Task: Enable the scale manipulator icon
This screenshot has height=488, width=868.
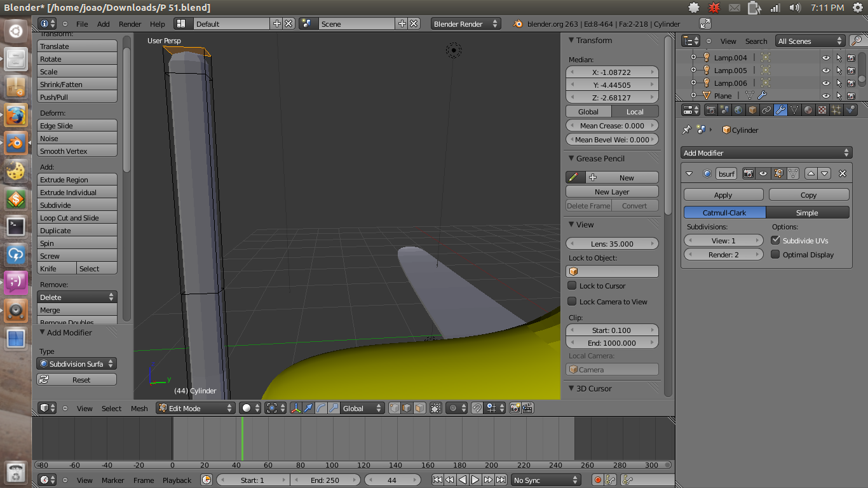Action: pyautogui.click(x=334, y=409)
